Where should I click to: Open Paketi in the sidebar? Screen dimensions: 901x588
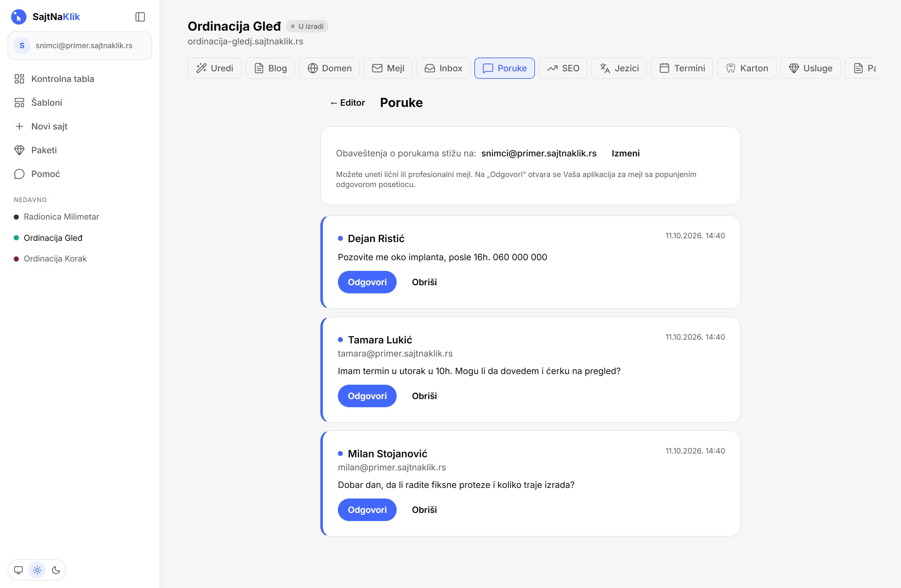[x=80, y=150]
